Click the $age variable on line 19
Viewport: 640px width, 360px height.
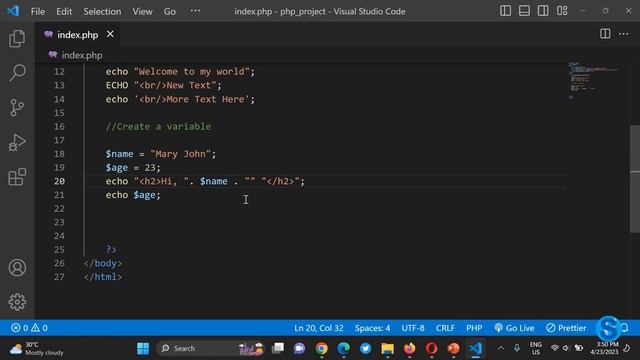tap(116, 168)
